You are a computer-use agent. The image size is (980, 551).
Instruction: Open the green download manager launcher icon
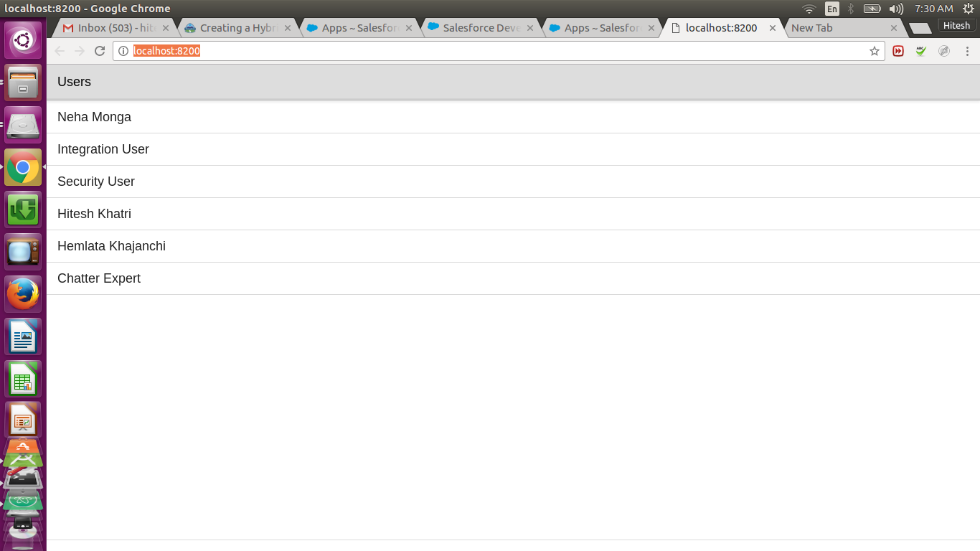pos(23,209)
